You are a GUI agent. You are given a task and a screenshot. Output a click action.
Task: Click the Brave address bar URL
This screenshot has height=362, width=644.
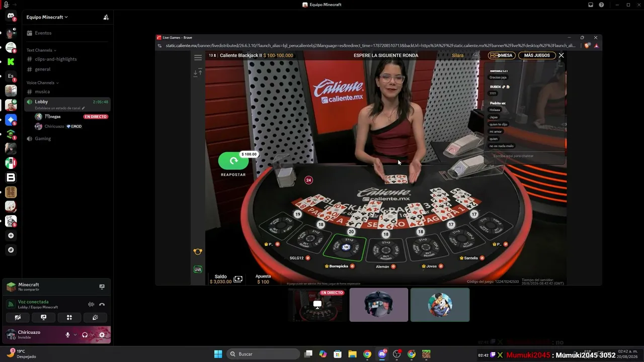pos(370,46)
